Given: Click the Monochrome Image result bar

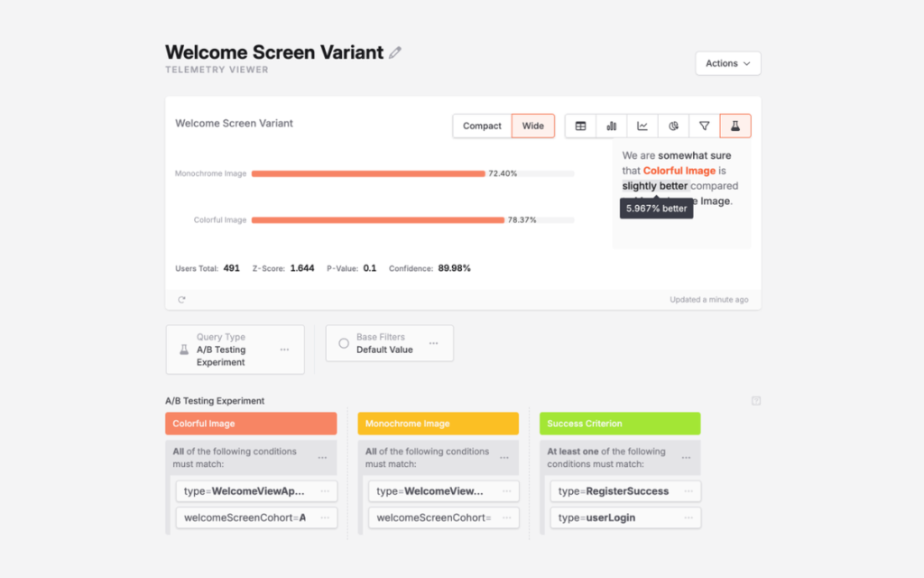Looking at the screenshot, I should [x=368, y=173].
